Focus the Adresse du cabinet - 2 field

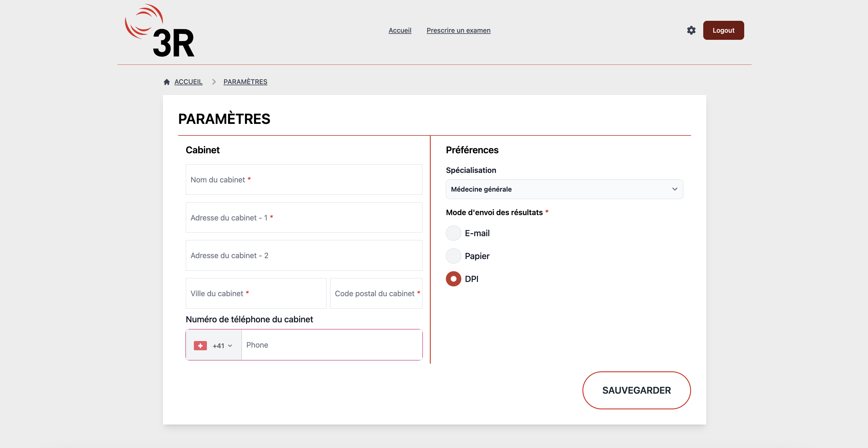(304, 255)
